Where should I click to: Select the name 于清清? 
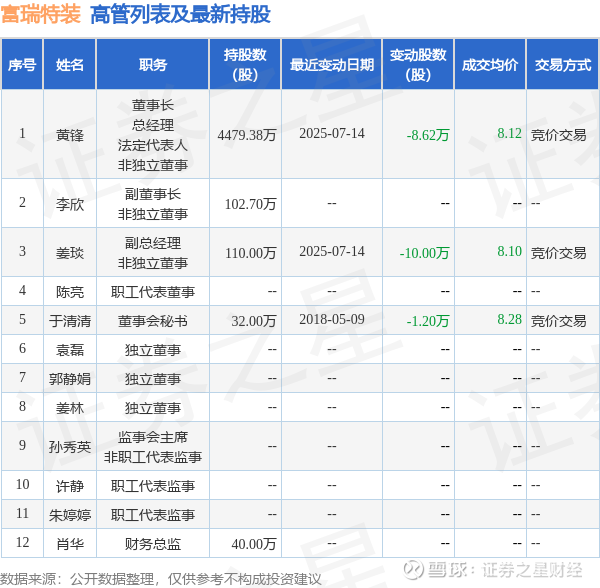[70, 321]
